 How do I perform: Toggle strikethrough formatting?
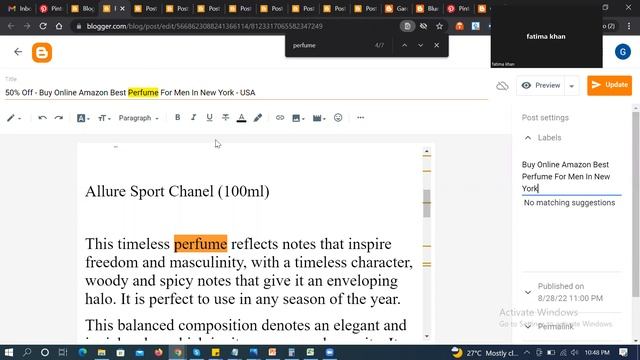click(x=225, y=118)
